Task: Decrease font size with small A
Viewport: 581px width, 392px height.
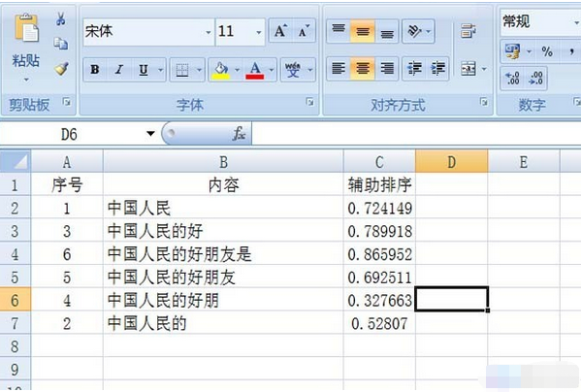Action: click(305, 31)
